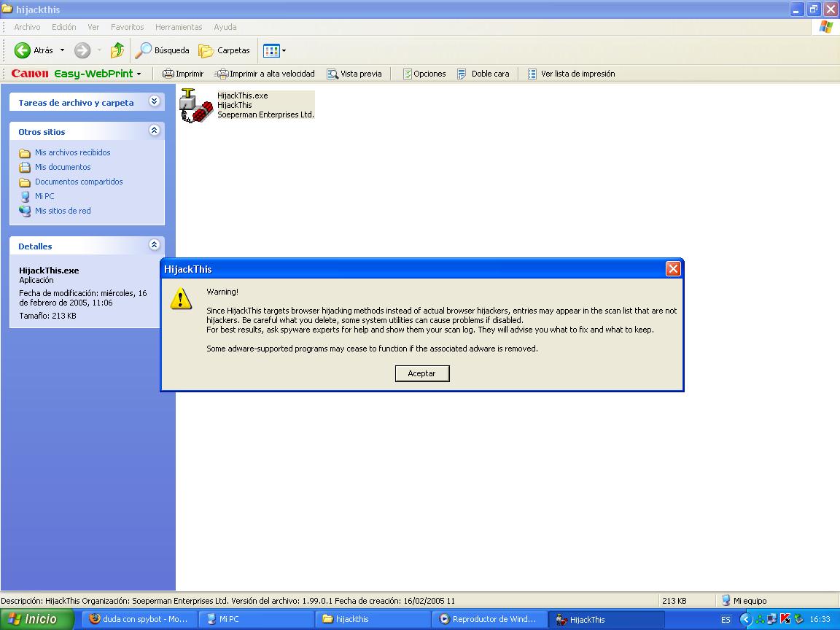
Task: Minimize the hijackthis Explorer window
Action: (796, 9)
